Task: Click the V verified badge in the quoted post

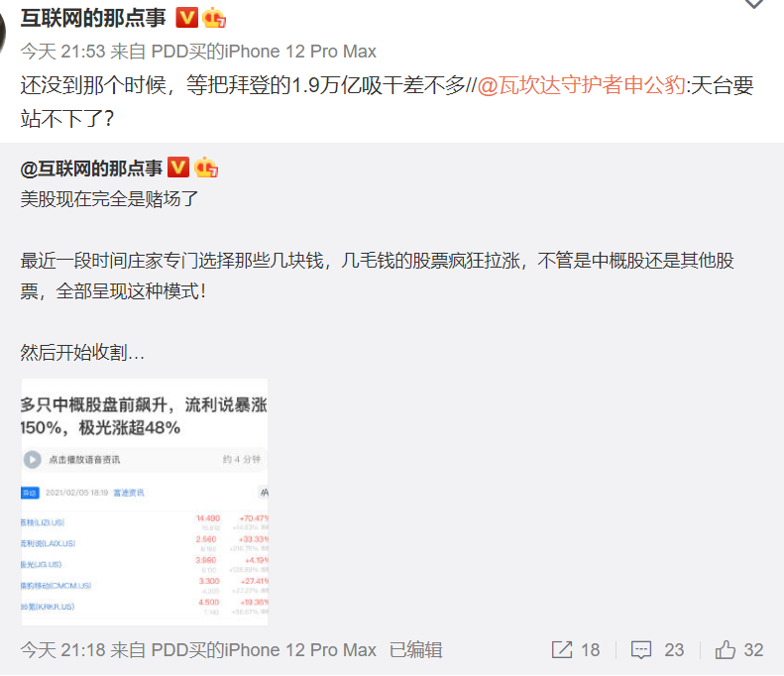Action: (x=178, y=167)
